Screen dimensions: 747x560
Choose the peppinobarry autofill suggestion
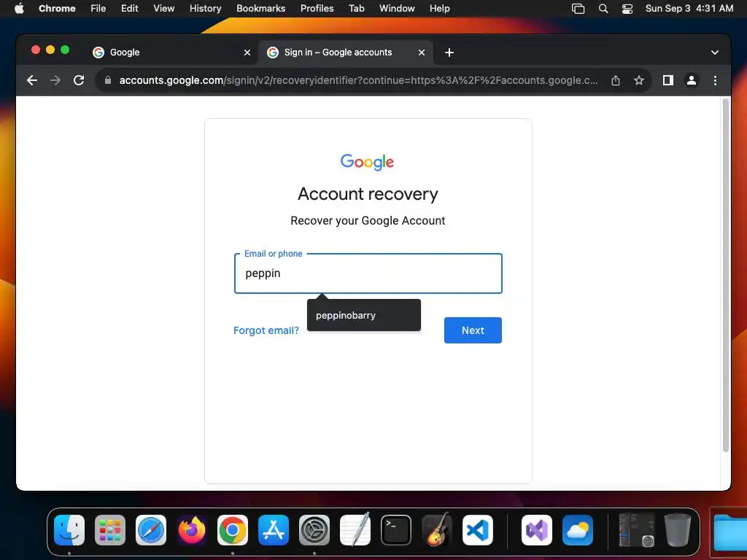tap(364, 315)
